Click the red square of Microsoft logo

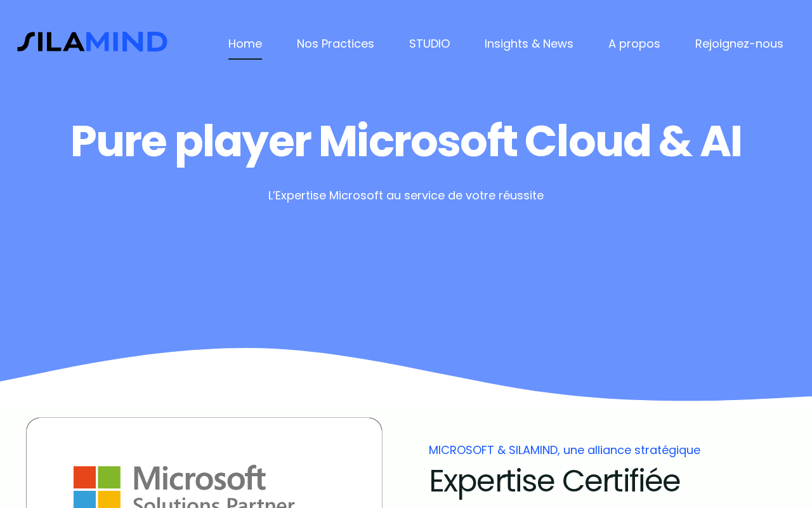point(84,477)
